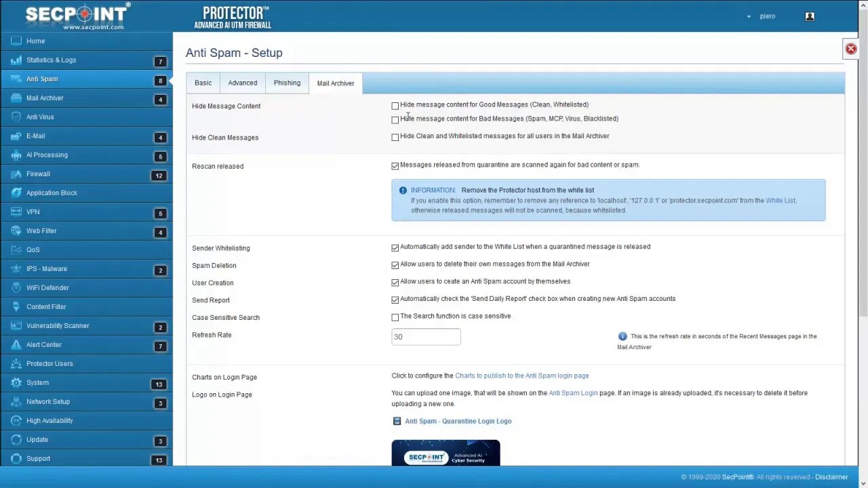The image size is (868, 488).
Task: Click the Anti Virus shield icon
Action: (x=16, y=117)
